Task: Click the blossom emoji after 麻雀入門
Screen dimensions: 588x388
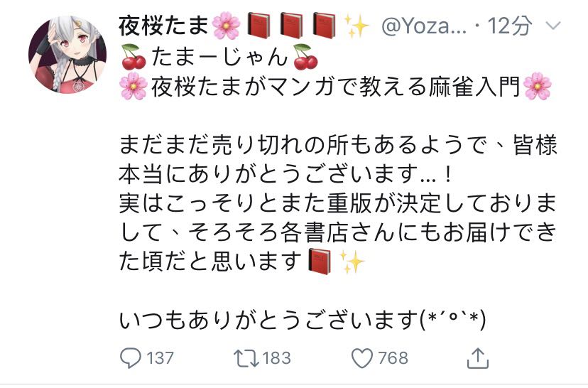Action: [538, 86]
